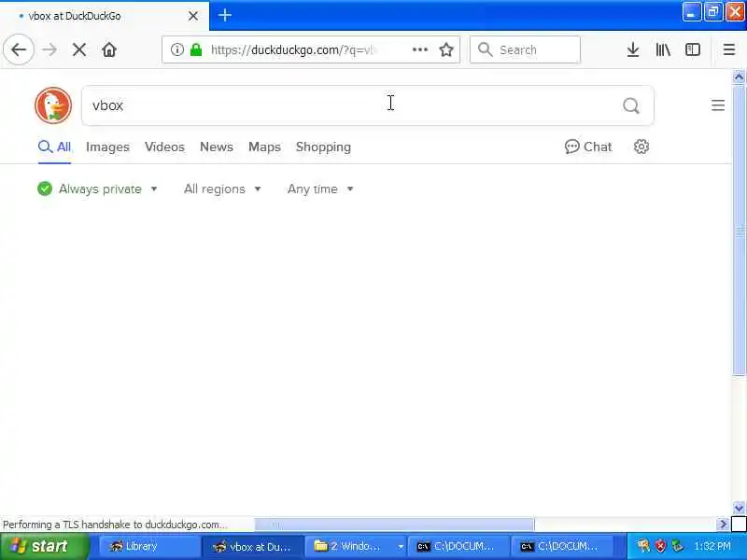Open page actions three-dot menu
The width and height of the screenshot is (747, 560).
coord(419,49)
